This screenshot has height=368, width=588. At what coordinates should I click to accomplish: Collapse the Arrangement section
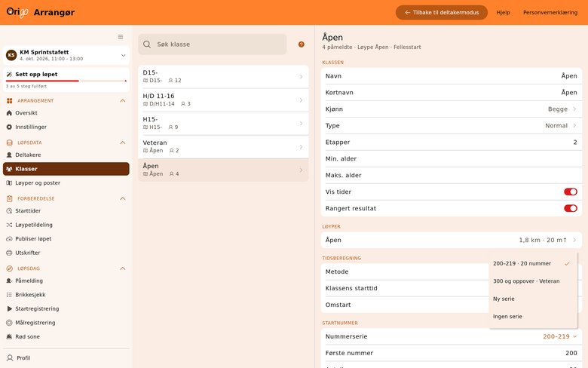123,100
